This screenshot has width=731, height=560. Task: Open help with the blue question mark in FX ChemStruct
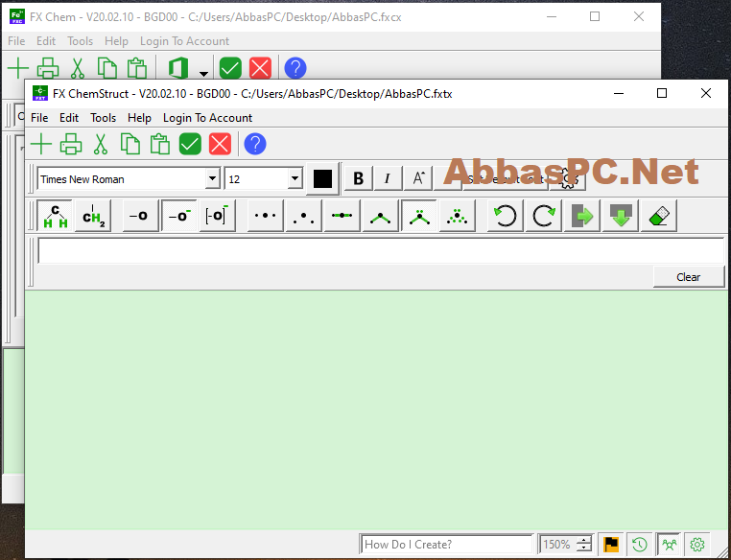(x=255, y=144)
